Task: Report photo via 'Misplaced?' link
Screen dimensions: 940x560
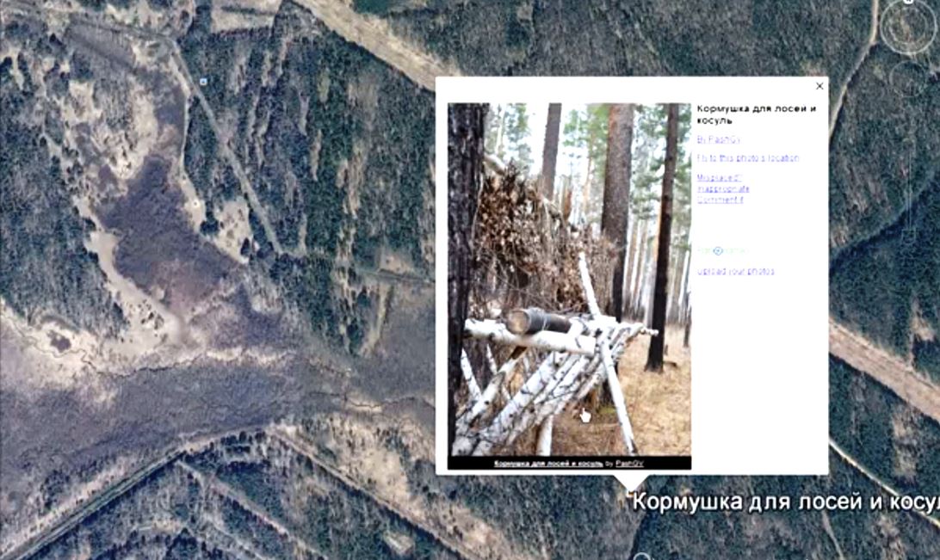Action: click(719, 178)
